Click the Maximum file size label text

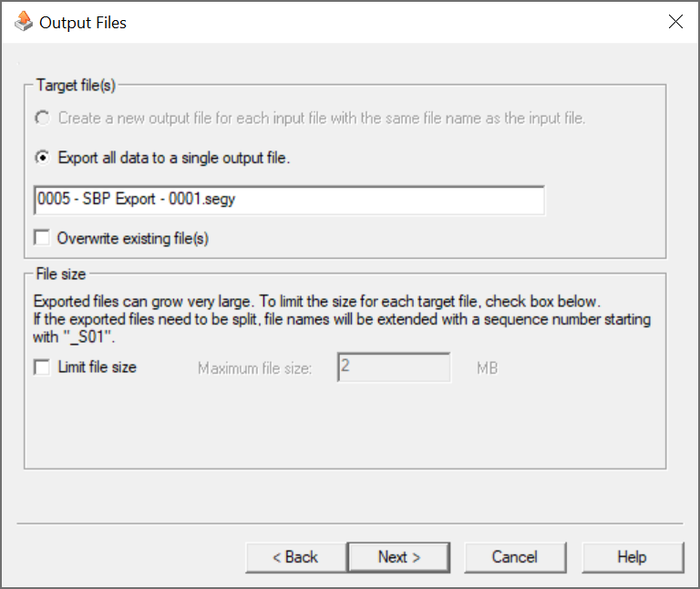(255, 368)
